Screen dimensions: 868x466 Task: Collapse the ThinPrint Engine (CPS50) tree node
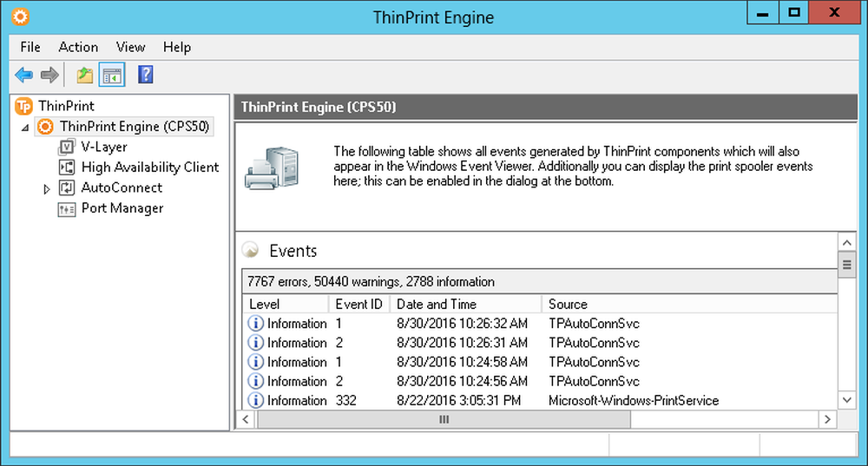point(25,128)
